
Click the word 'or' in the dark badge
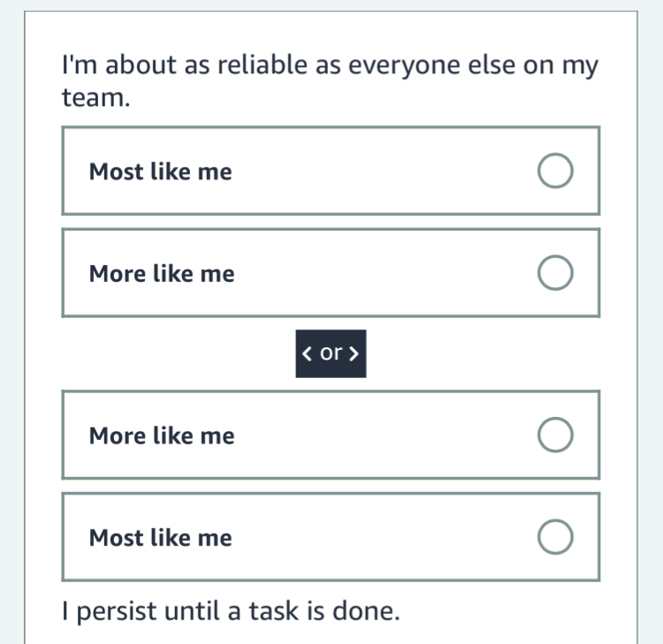coord(331,353)
